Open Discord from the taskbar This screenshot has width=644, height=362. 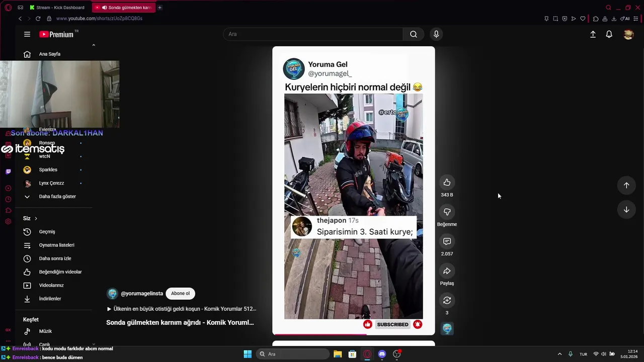(x=382, y=354)
